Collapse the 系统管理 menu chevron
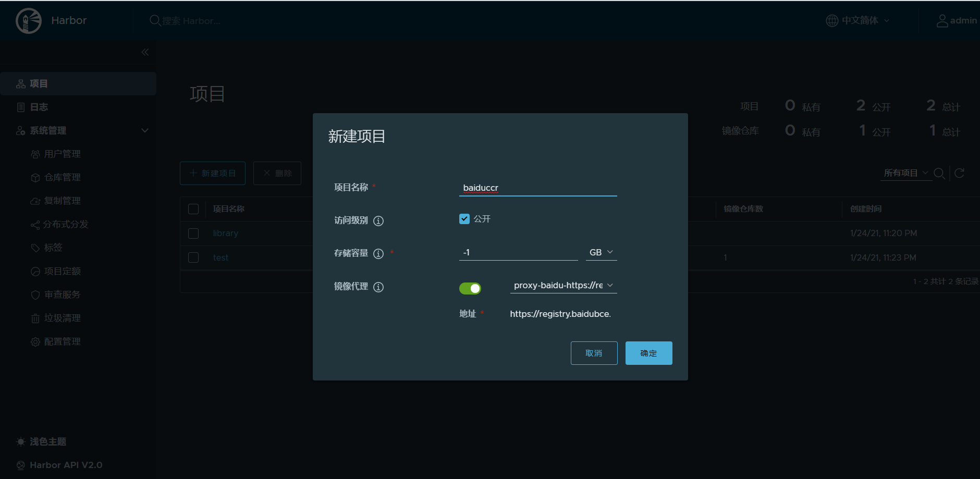 [x=145, y=130]
